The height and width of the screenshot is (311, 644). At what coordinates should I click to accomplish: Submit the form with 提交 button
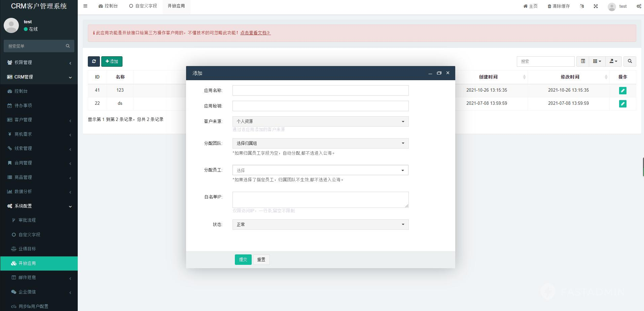click(243, 259)
